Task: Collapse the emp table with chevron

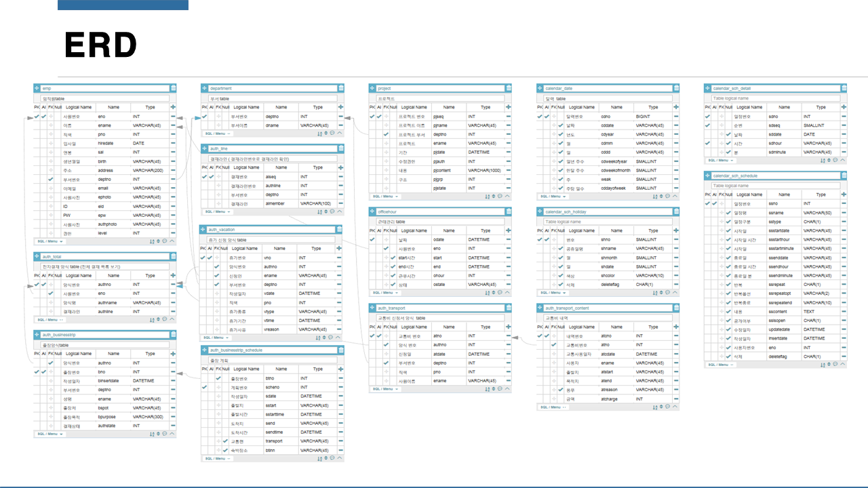Action: pyautogui.click(x=172, y=241)
